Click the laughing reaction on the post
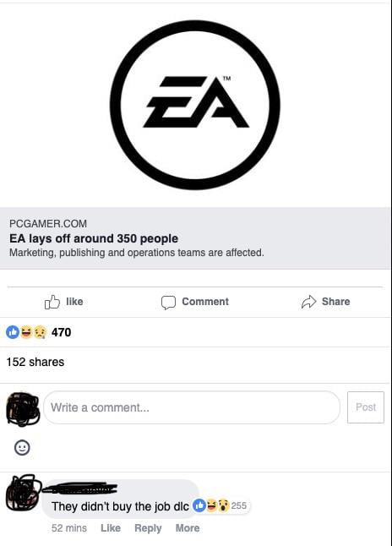Screen dimensions: 392x546 coord(26,332)
